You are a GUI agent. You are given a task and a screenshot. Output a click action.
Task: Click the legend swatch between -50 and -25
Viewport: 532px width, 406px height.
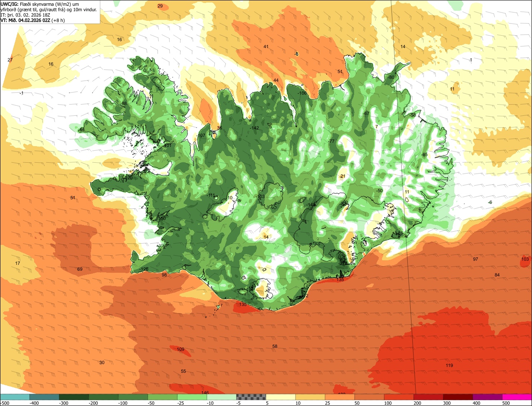pyautogui.click(x=163, y=397)
